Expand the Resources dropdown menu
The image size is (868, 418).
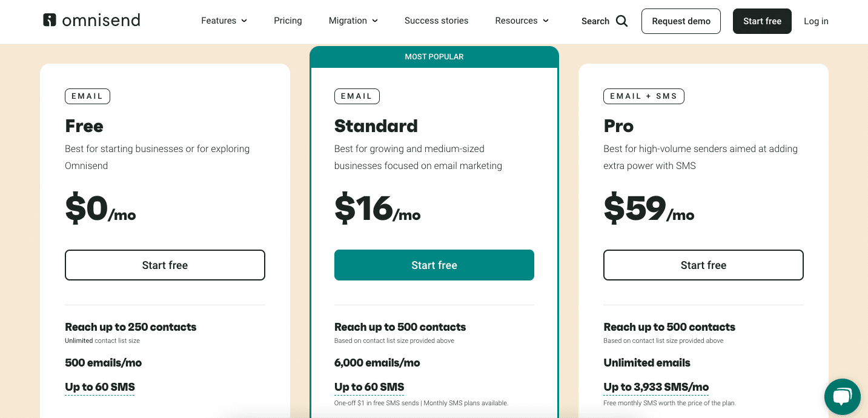click(521, 21)
